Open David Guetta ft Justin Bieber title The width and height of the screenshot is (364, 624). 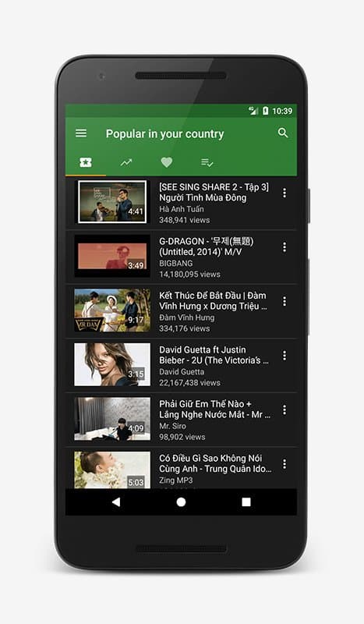pos(214,355)
